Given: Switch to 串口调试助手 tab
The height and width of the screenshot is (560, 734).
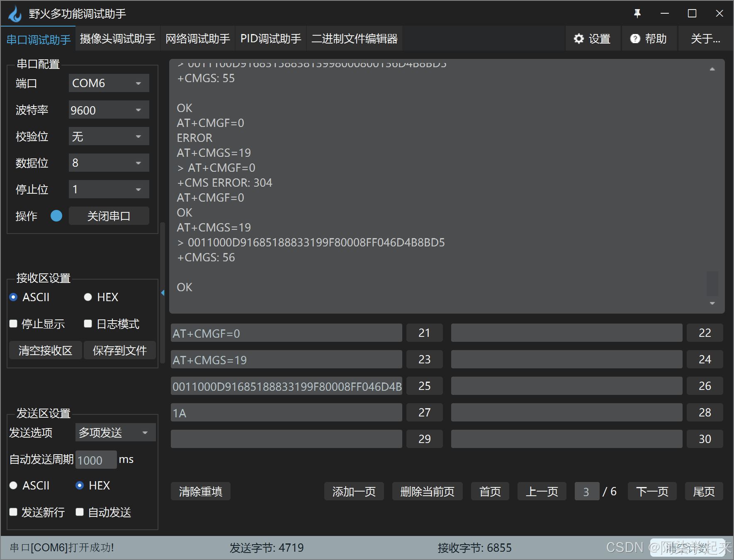Looking at the screenshot, I should (39, 39).
